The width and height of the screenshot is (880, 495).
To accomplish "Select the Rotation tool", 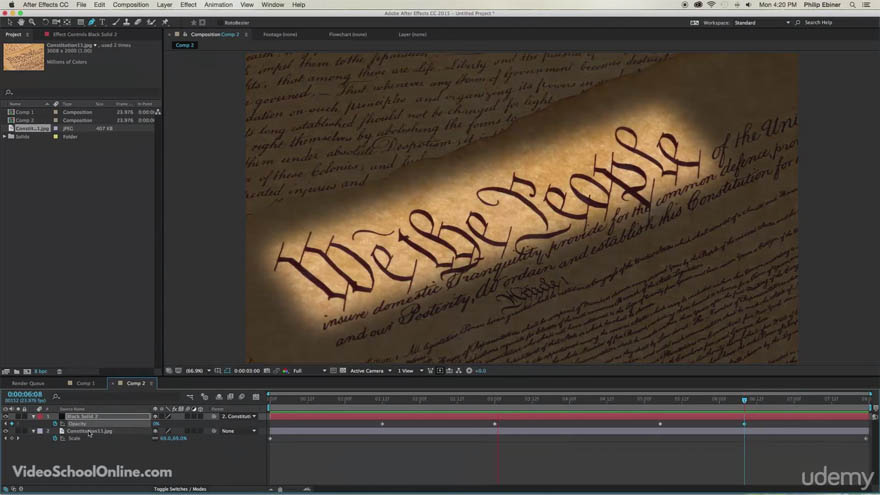I will click(x=45, y=22).
